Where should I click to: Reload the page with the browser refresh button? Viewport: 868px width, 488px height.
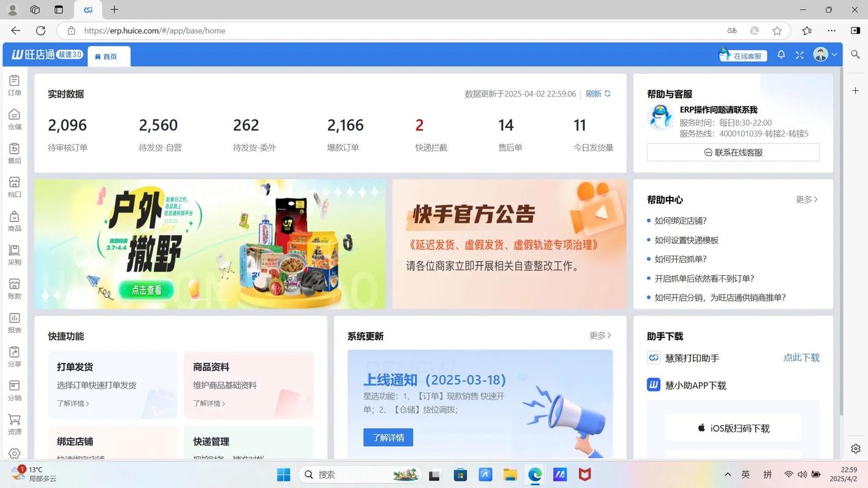click(41, 30)
